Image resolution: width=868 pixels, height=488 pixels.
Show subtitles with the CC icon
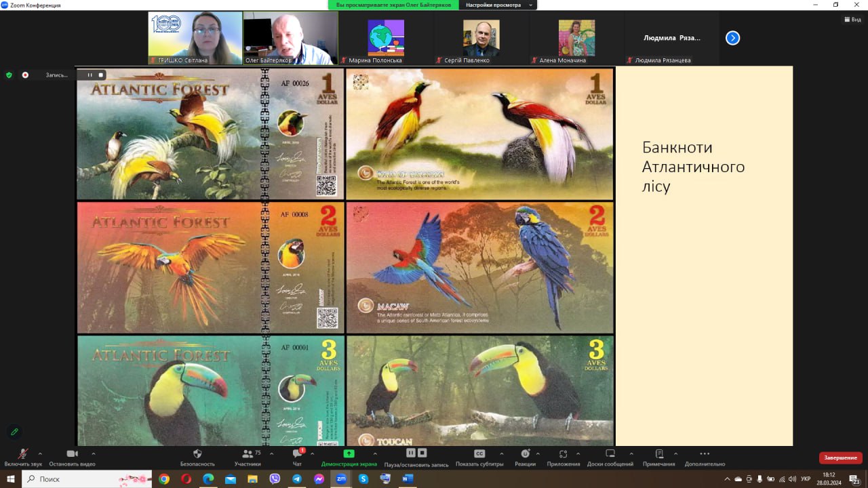pyautogui.click(x=479, y=454)
